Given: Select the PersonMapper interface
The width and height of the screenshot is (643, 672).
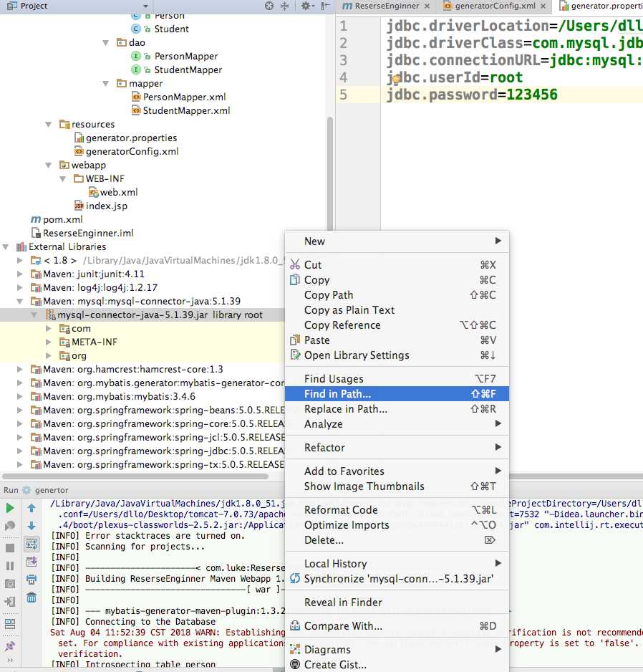Looking at the screenshot, I should tap(186, 56).
